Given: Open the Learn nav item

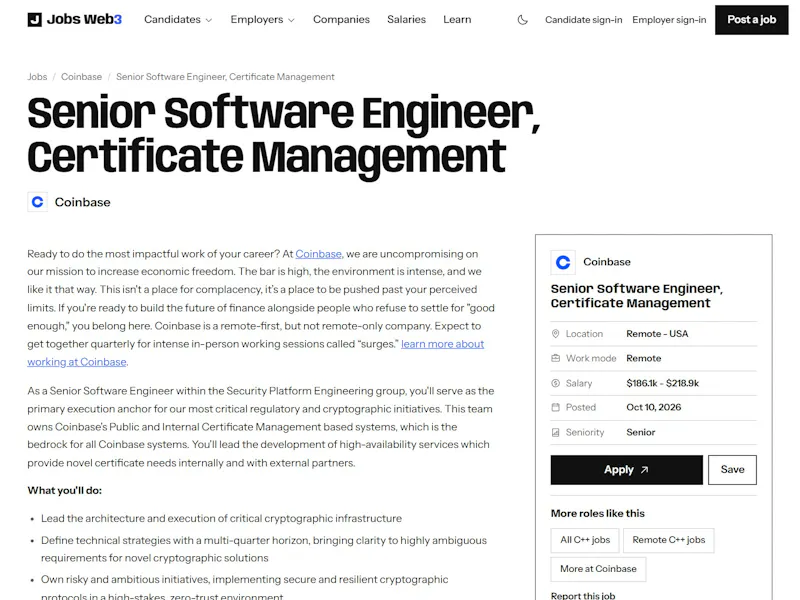Looking at the screenshot, I should click(x=457, y=19).
